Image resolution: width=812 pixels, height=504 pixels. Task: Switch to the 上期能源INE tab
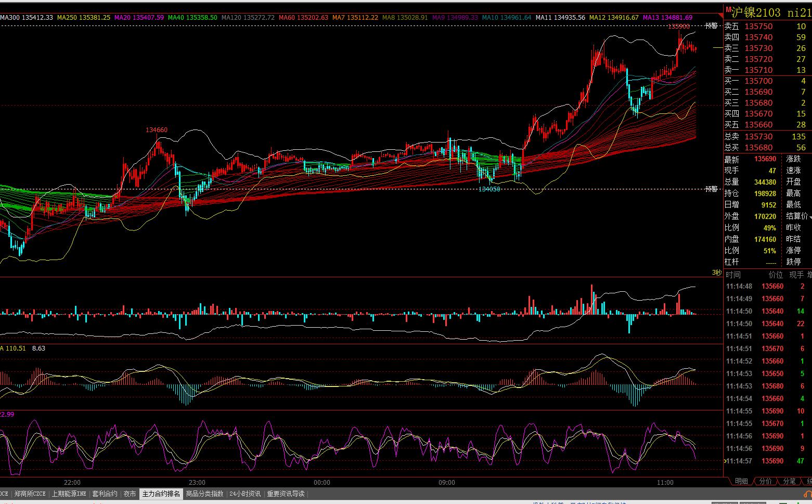(x=69, y=494)
